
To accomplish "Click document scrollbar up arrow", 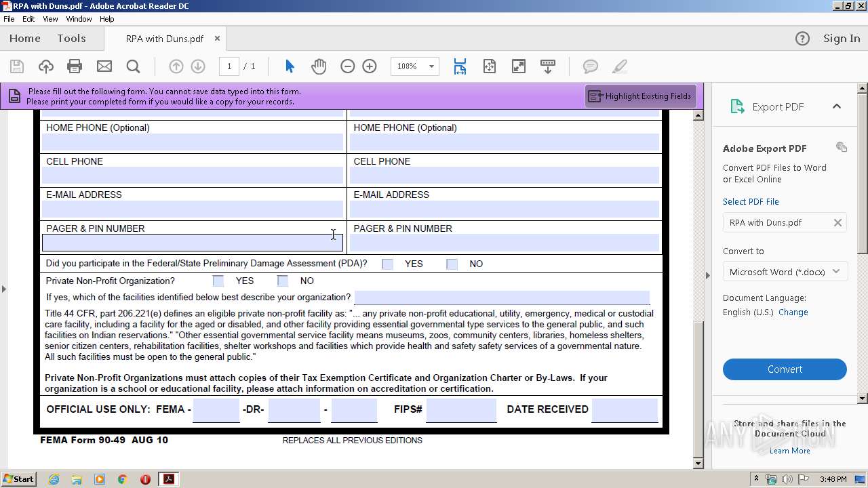I will click(x=698, y=116).
